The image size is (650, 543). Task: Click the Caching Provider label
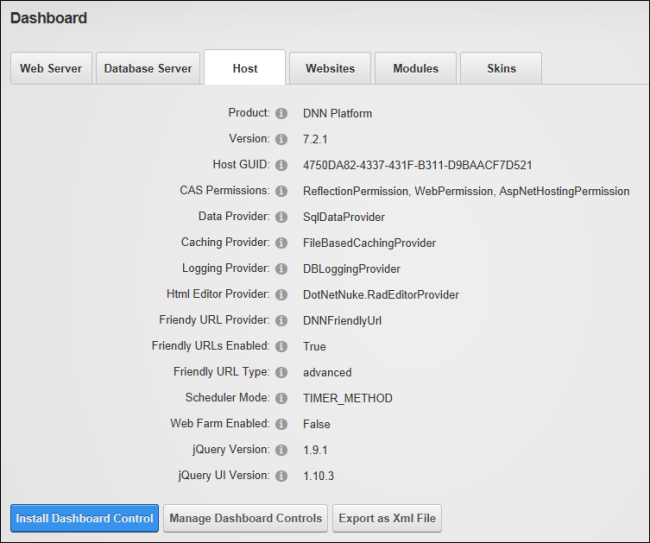click(225, 242)
